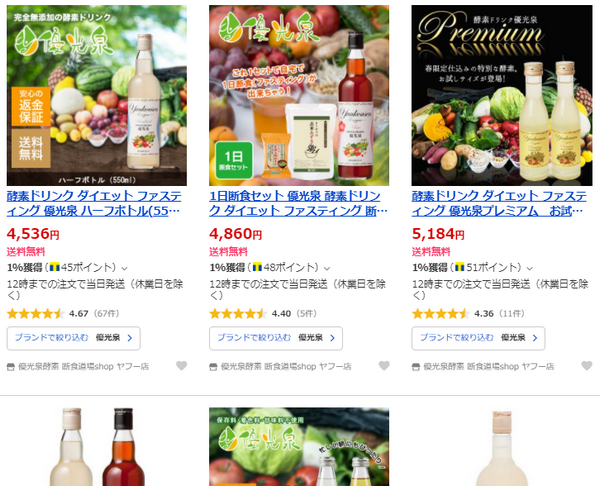Screen dimensions: 600x486
Task: Click T-point icon beside 45ポイント
Action: point(55,267)
